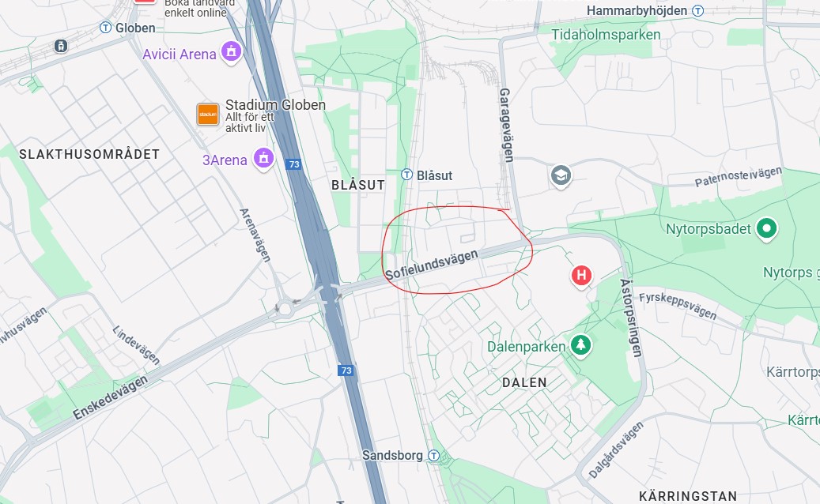
Task: Click the Nytorpsbadet green location pin
Action: (767, 229)
